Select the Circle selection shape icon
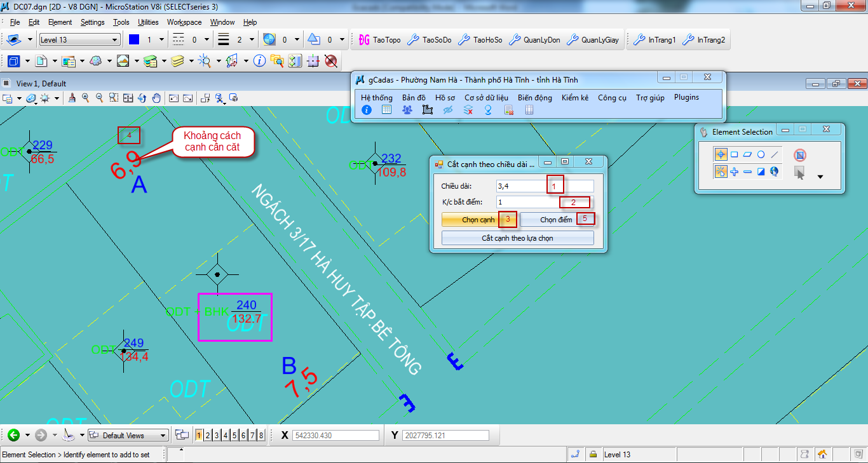This screenshot has height=463, width=868. pos(761,154)
